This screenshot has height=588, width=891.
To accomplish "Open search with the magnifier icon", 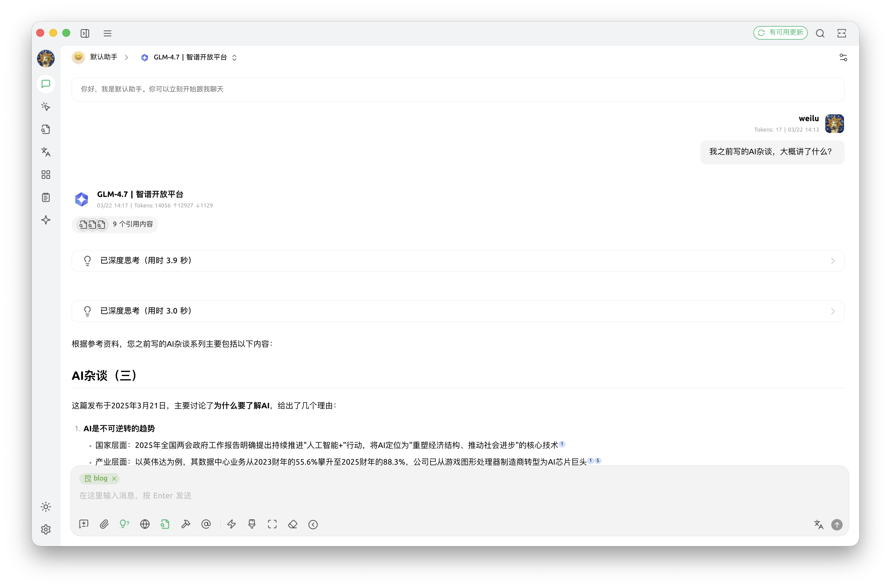I will (x=820, y=33).
